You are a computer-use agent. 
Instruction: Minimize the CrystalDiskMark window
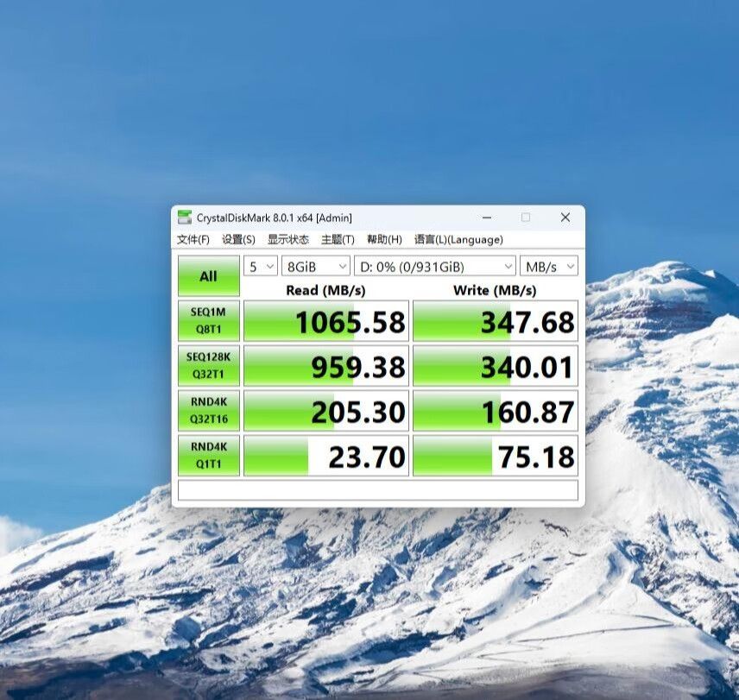coord(487,218)
